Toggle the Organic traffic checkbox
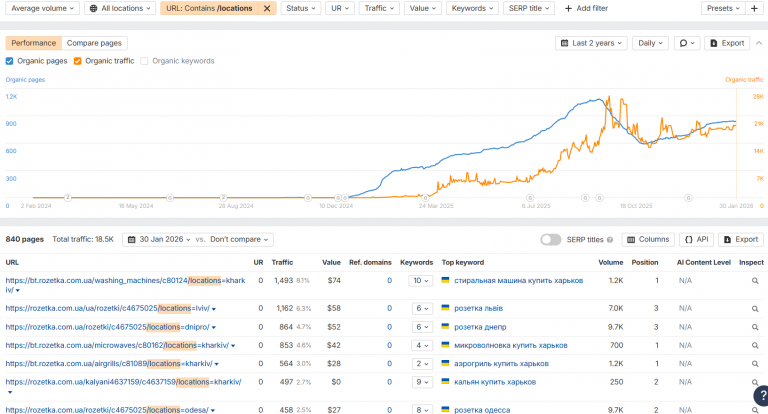 [x=77, y=61]
